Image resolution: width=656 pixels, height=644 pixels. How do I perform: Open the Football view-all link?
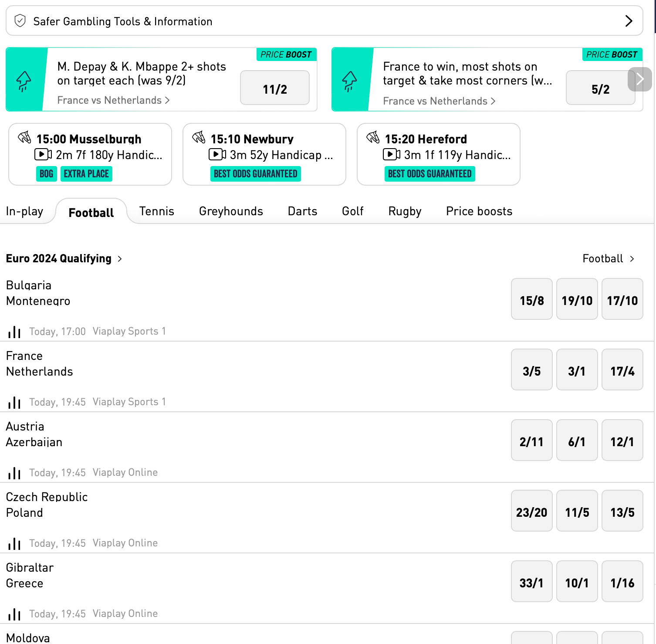[x=609, y=259]
